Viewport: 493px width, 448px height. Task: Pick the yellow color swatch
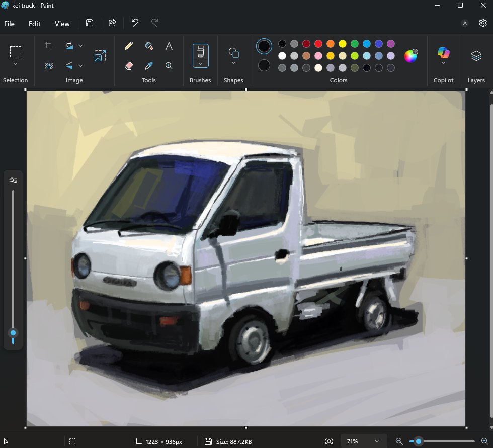click(343, 44)
